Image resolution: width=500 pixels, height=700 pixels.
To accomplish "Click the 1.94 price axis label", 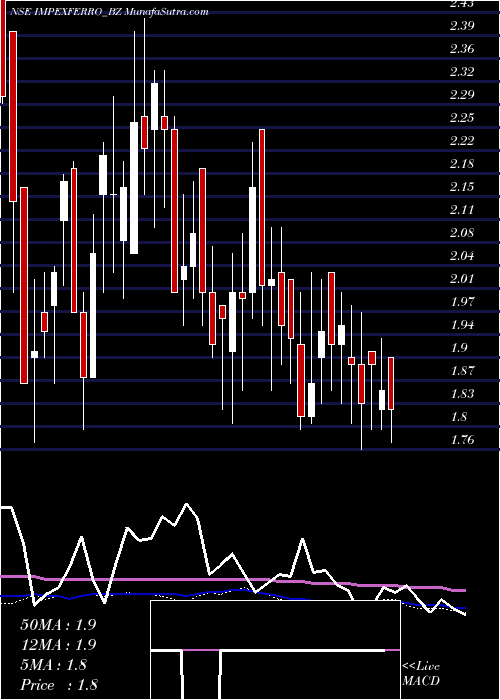I will click(461, 325).
